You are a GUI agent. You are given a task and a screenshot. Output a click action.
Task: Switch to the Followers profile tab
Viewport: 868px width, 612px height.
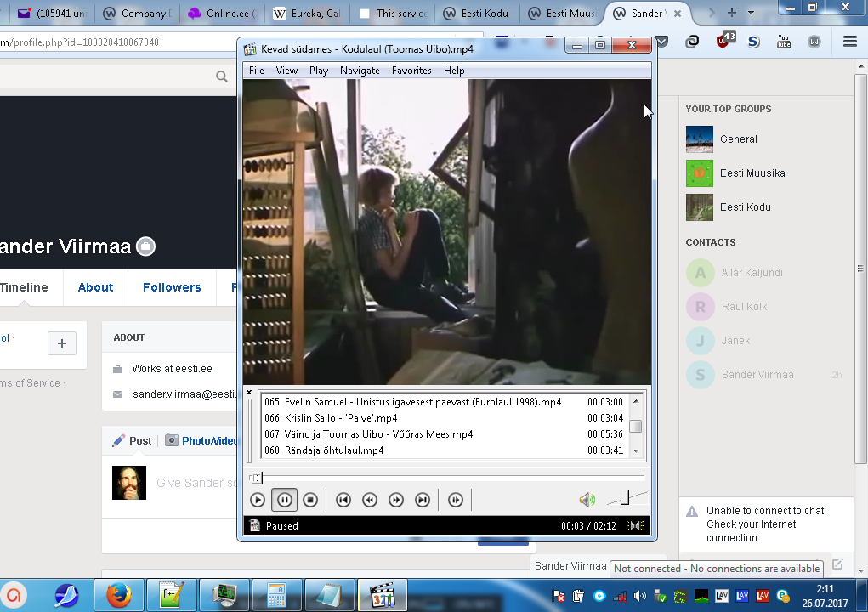click(172, 287)
